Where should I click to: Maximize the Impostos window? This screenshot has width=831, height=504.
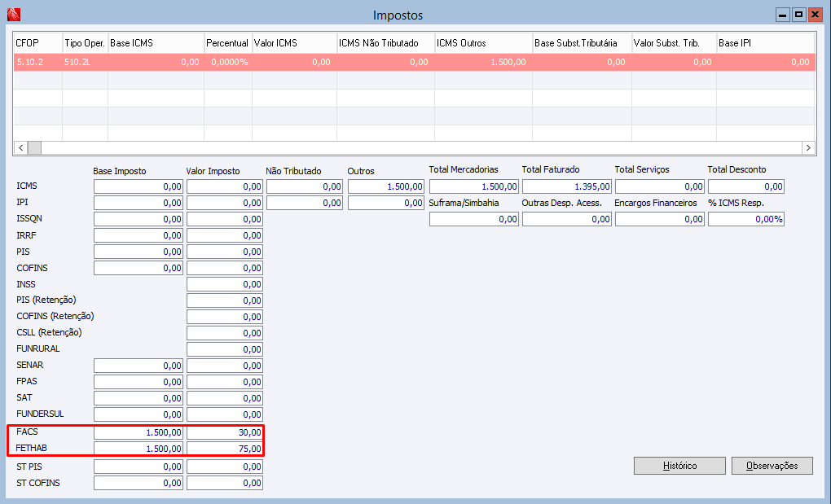798,15
